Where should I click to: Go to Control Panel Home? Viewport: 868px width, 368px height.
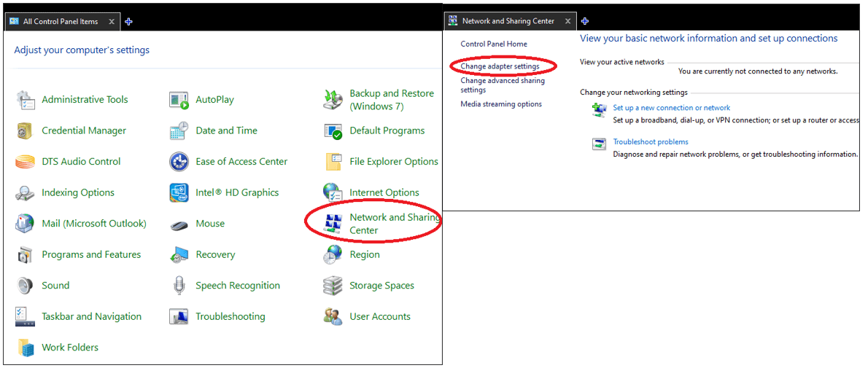point(494,44)
